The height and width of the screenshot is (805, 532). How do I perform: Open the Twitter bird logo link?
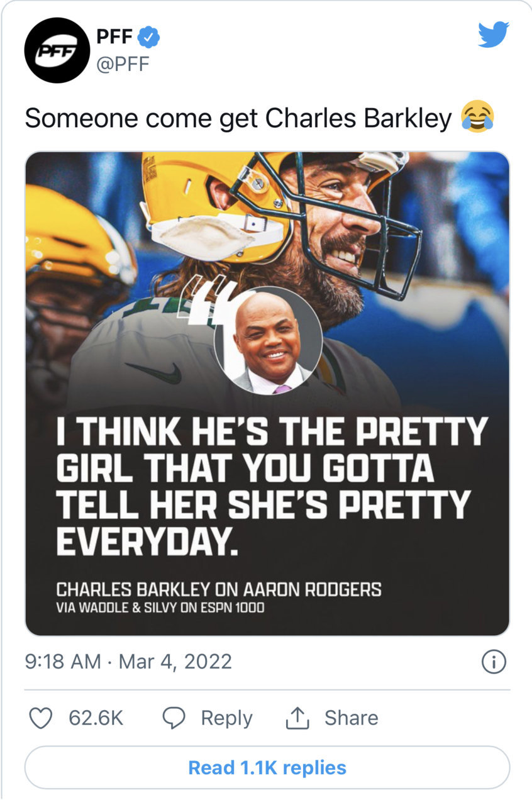pos(493,35)
